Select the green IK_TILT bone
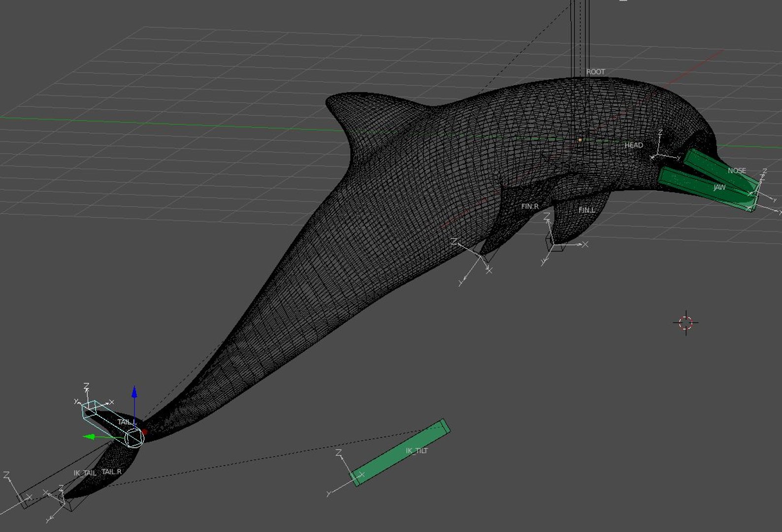This screenshot has height=532, width=782. (400, 453)
